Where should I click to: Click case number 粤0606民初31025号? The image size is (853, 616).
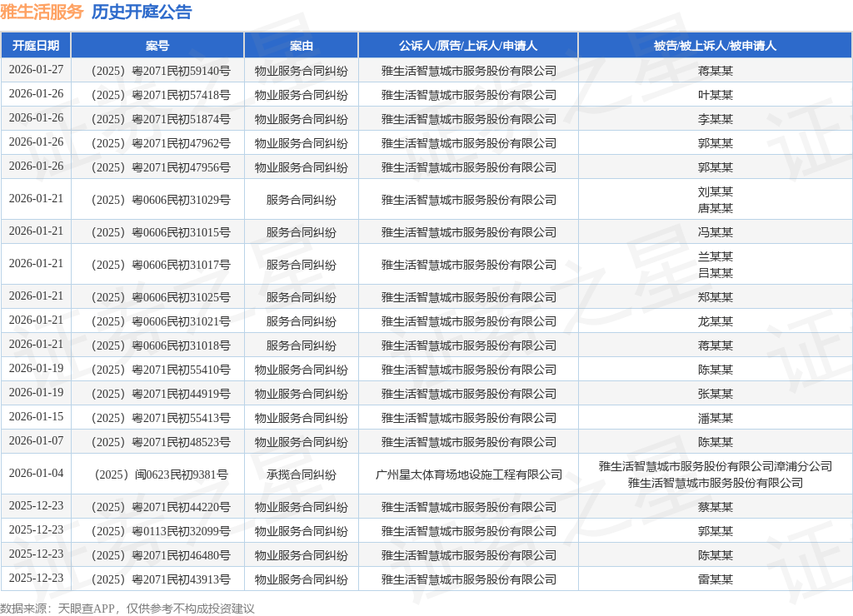point(161,297)
